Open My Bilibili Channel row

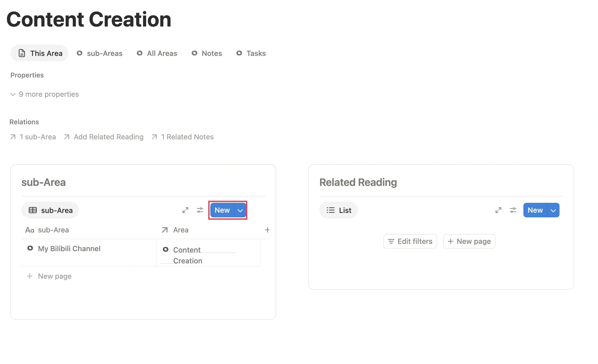[69, 249]
